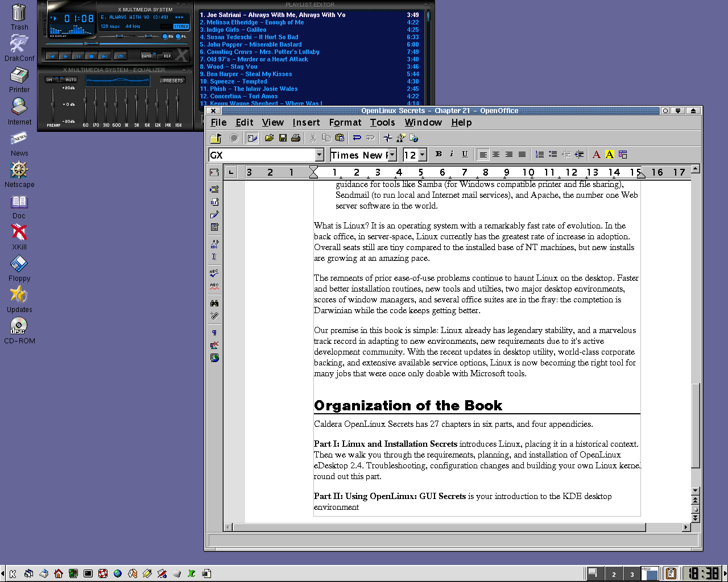The image size is (728, 582).
Task: Click the Bold formatting icon
Action: [x=439, y=154]
